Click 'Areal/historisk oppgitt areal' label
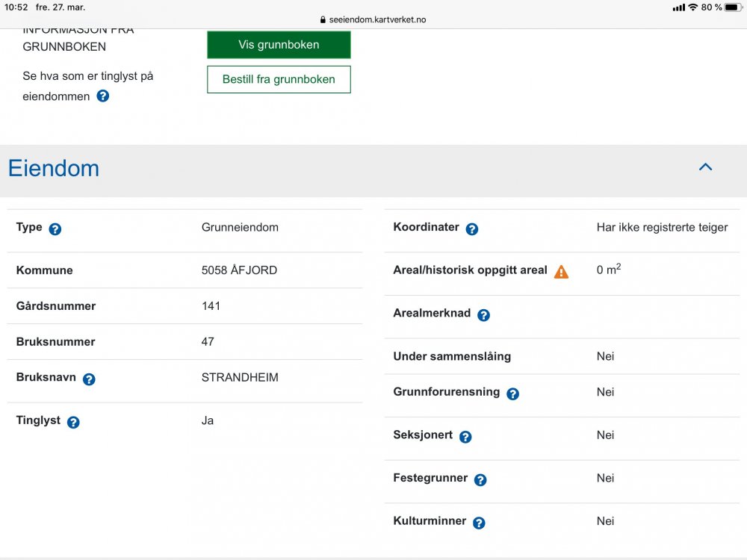The width and height of the screenshot is (747, 560). click(470, 270)
